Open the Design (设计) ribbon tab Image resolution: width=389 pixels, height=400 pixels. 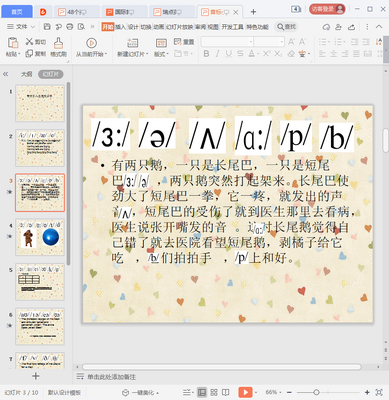(x=133, y=27)
